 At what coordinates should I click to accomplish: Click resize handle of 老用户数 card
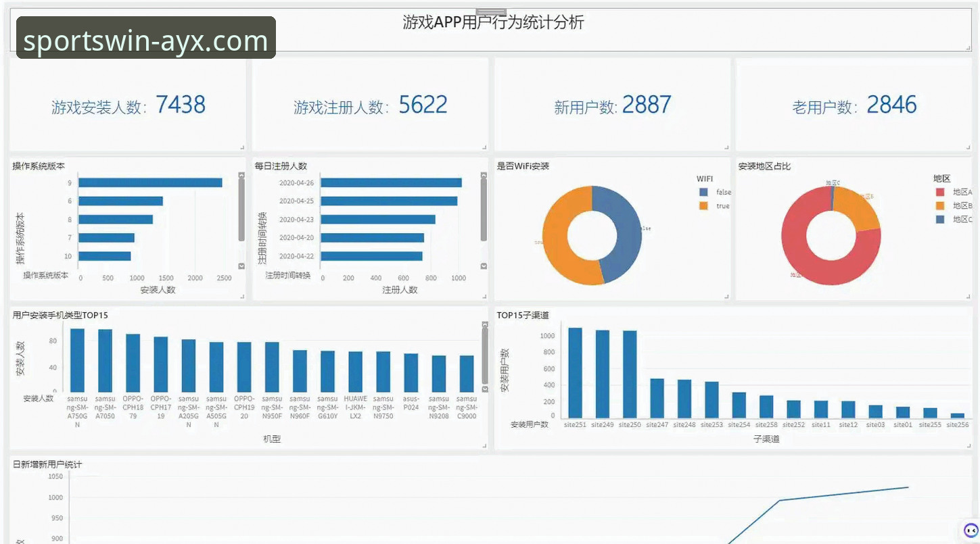[969, 147]
